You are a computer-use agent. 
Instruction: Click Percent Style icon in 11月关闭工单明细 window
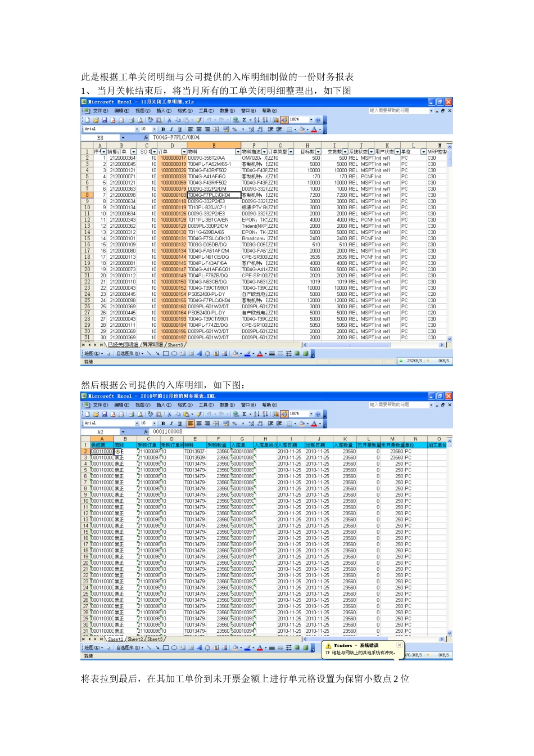(x=234, y=129)
